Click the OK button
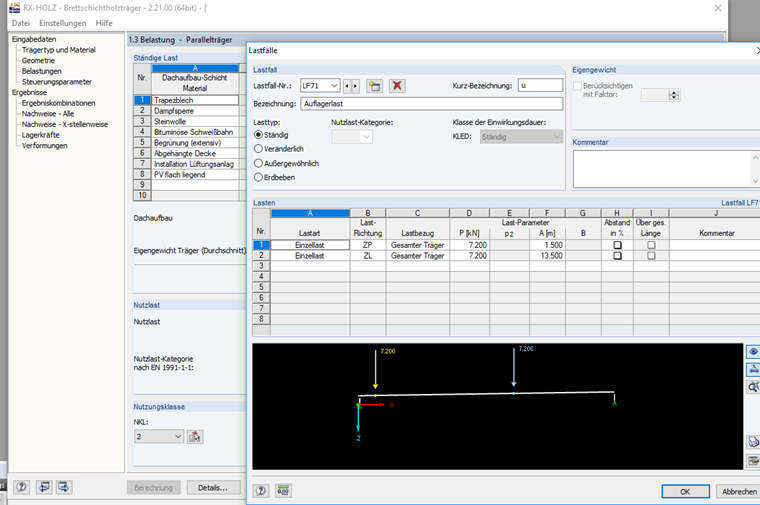This screenshot has height=505, width=760. pyautogui.click(x=685, y=491)
